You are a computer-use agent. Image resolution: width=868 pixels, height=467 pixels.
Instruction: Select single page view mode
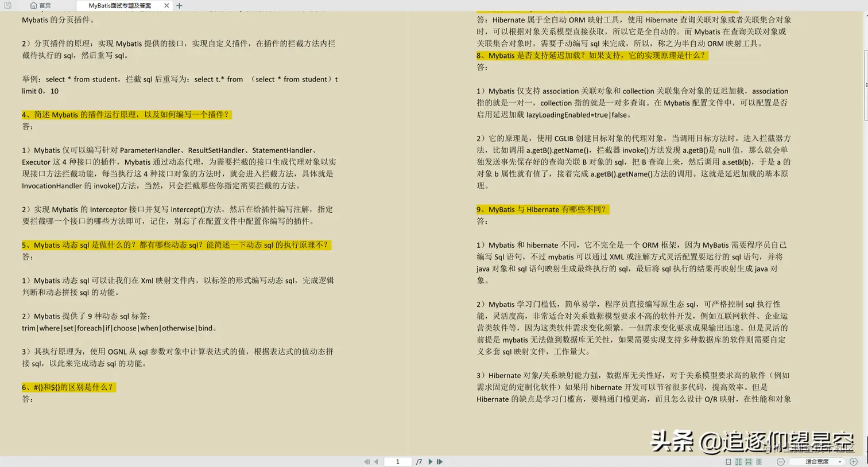tap(728, 461)
